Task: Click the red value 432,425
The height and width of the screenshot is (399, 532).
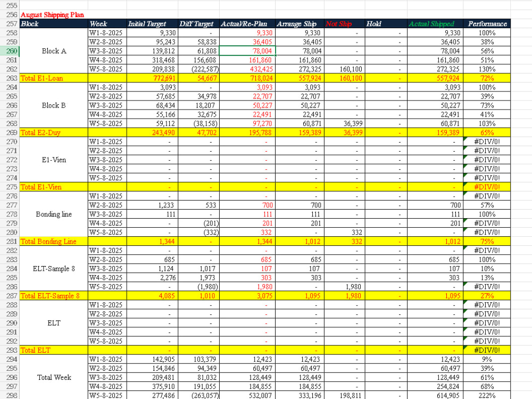Action: click(247, 69)
